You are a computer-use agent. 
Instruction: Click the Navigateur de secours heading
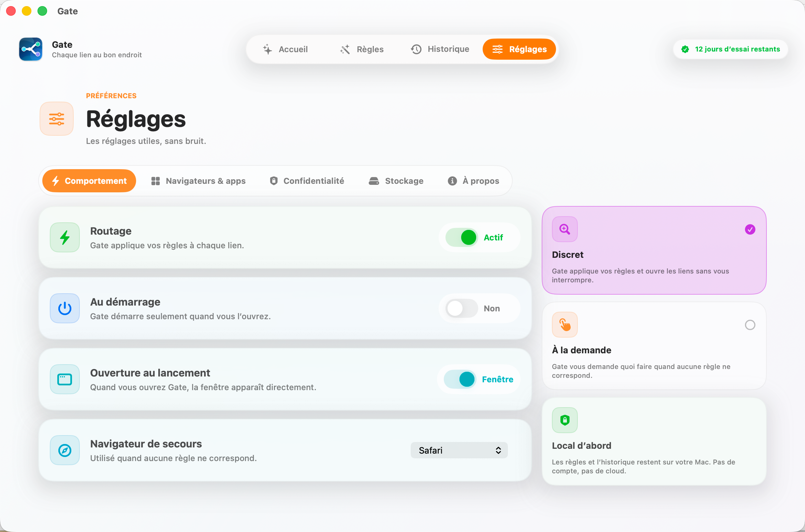(146, 444)
